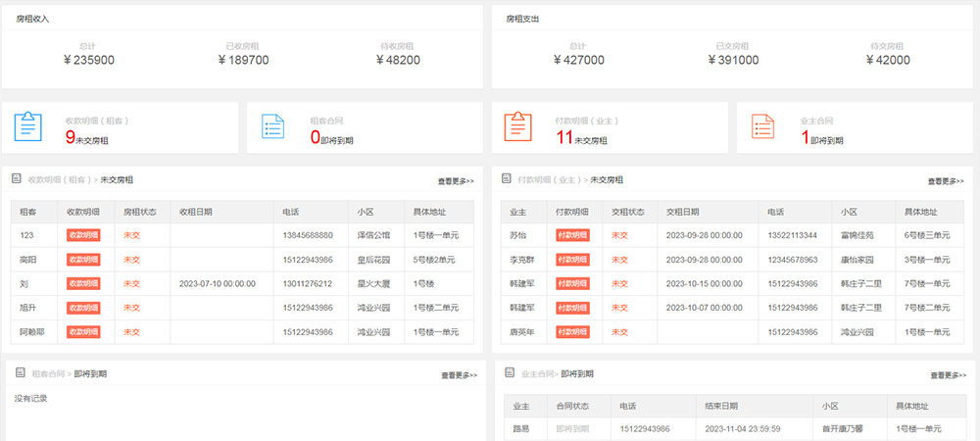
Task: Open 查看更多 in the 收款明细 panel
Action: [x=456, y=181]
